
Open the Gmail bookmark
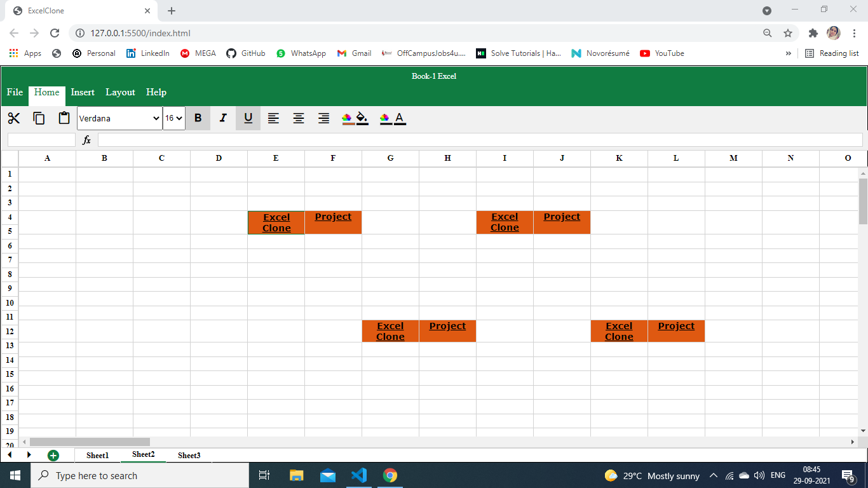354,53
